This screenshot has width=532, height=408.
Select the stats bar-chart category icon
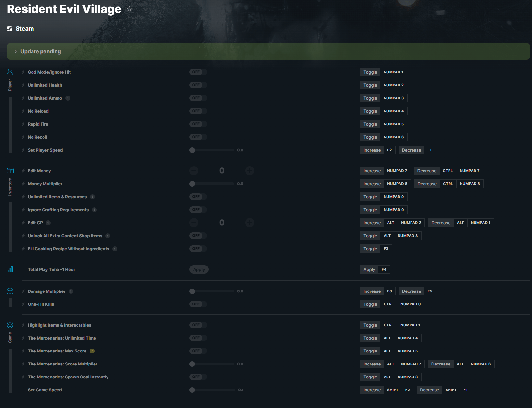pyautogui.click(x=10, y=269)
